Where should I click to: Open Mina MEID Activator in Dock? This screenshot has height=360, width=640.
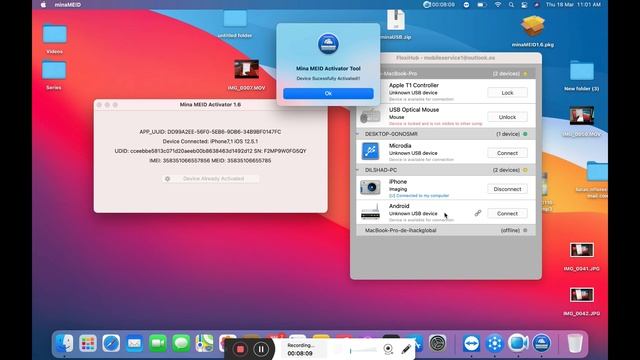[541, 343]
